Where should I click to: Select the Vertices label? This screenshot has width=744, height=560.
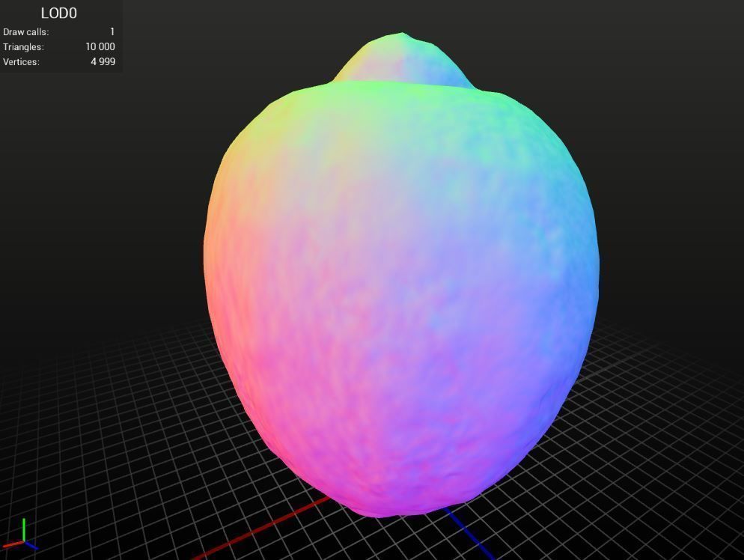click(22, 61)
